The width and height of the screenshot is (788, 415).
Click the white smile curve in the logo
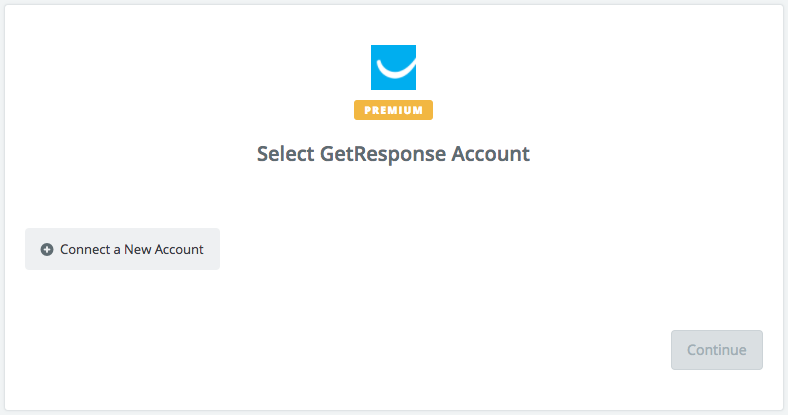(396, 69)
